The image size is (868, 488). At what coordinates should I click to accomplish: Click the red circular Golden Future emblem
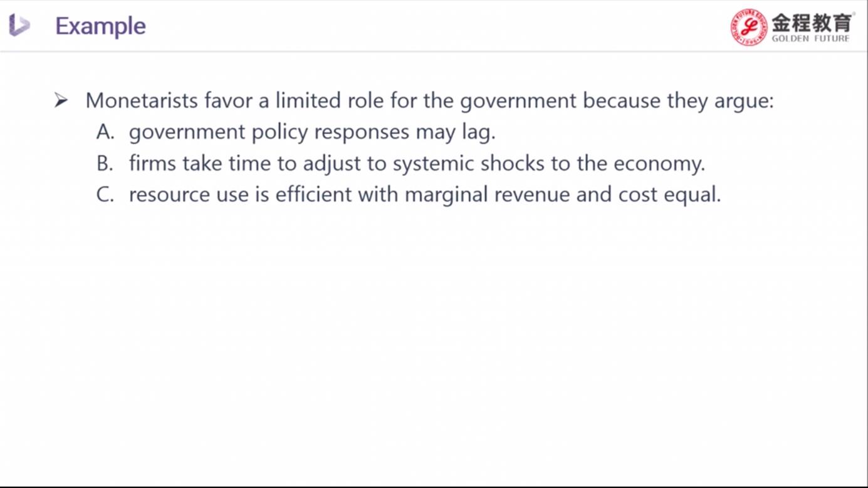[x=749, y=28]
